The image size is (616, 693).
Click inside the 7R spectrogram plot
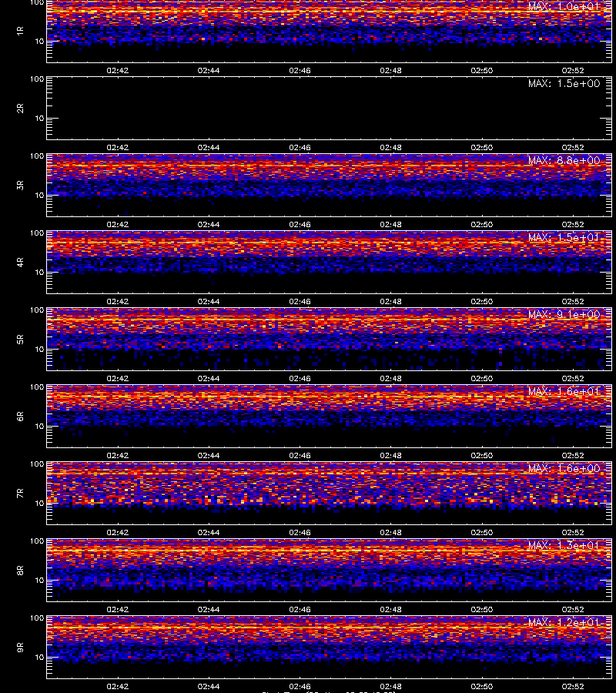point(330,494)
